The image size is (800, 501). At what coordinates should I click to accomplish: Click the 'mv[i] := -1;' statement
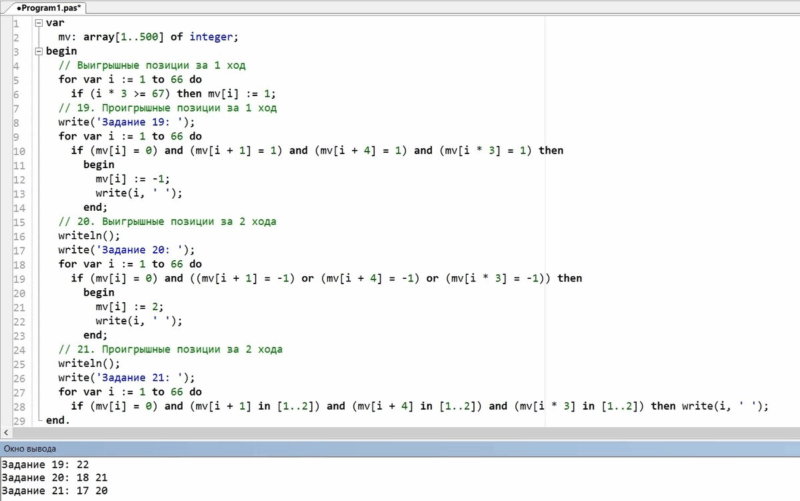pos(133,179)
